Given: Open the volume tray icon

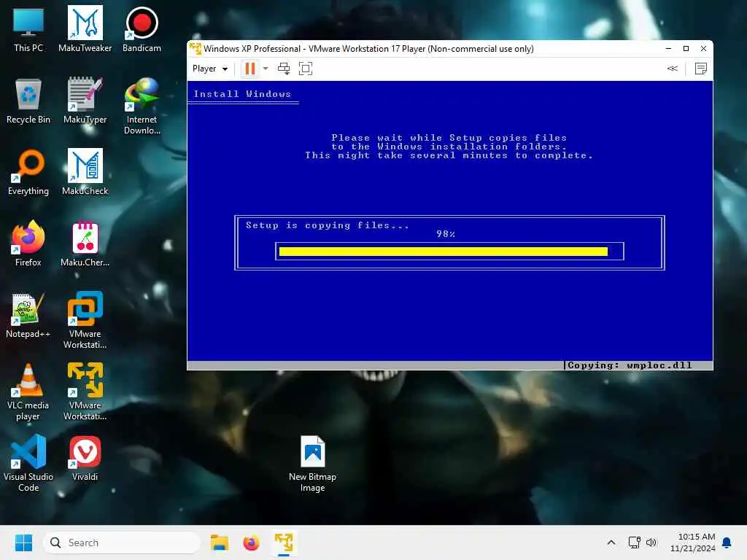Looking at the screenshot, I should click(x=651, y=542).
